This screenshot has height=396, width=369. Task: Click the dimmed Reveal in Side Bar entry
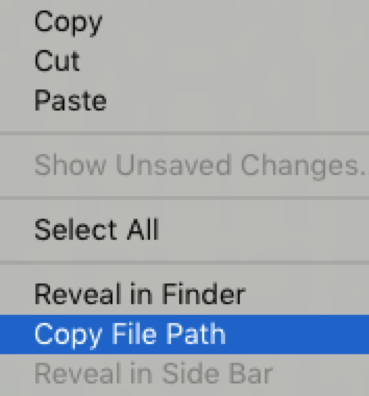184,374
